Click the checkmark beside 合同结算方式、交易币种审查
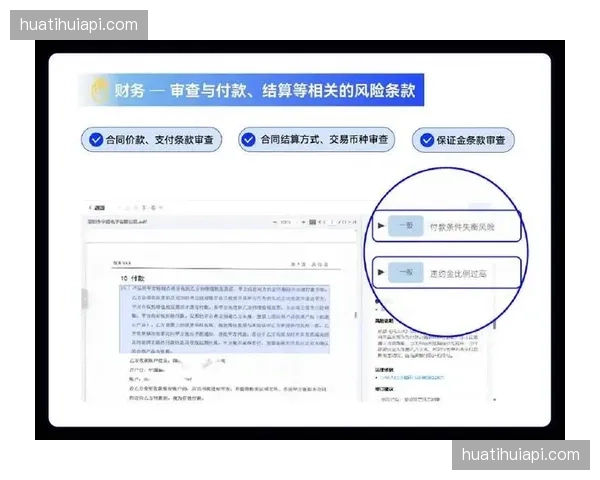The image size is (600, 480). click(x=248, y=139)
